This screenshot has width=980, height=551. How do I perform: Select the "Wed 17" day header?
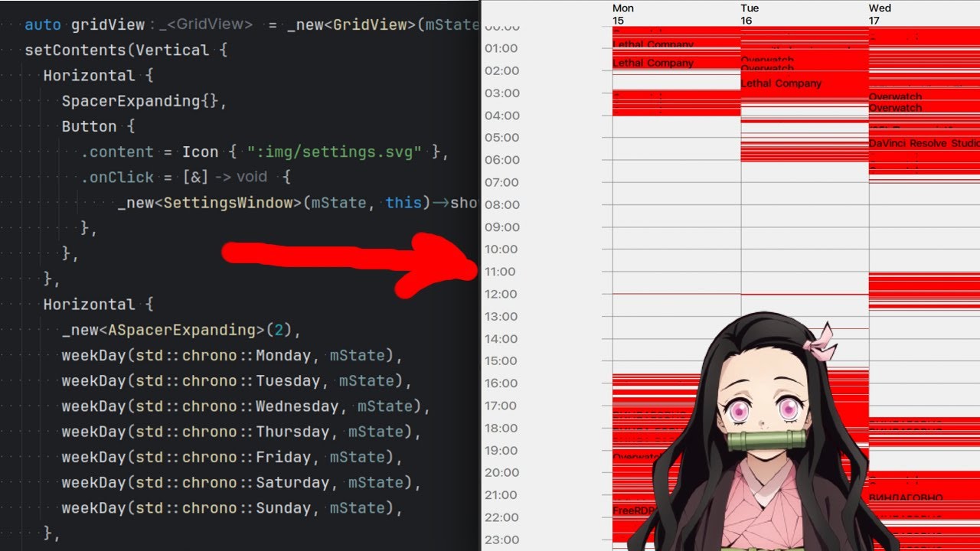[x=880, y=15]
